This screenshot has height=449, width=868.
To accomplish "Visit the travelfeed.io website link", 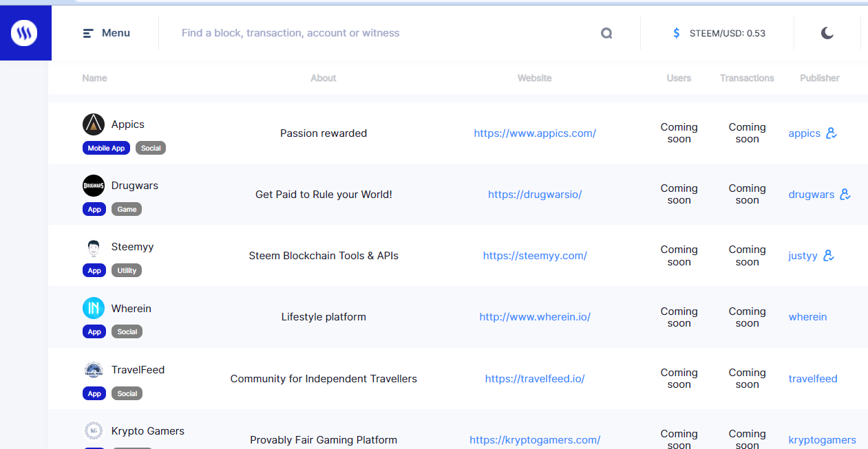I will pyautogui.click(x=535, y=379).
